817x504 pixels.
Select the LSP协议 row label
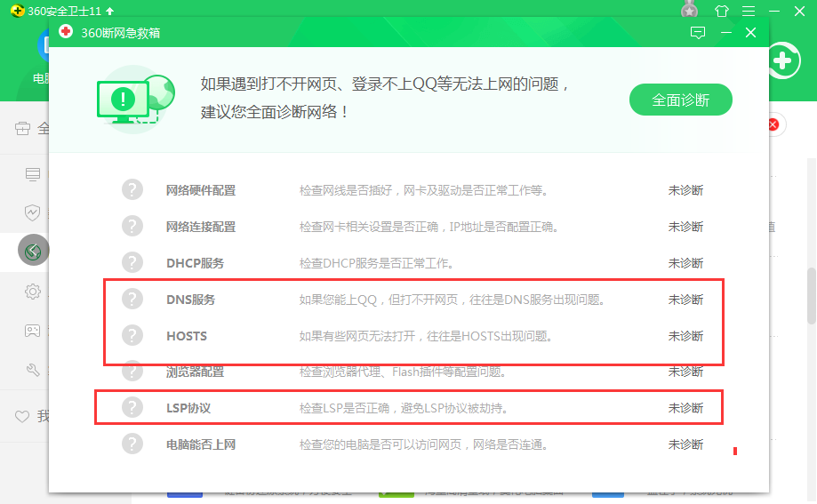[188, 408]
